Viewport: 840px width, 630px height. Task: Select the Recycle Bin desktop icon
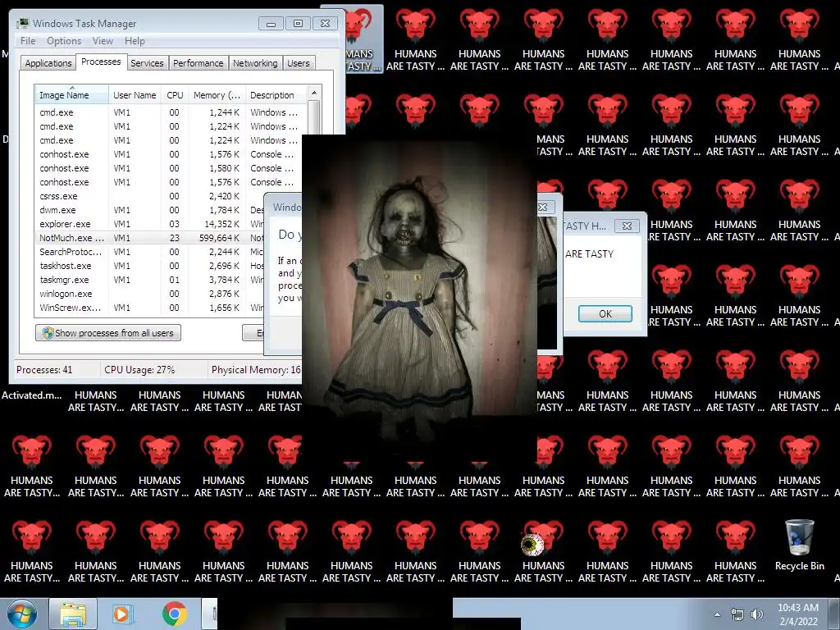click(799, 545)
